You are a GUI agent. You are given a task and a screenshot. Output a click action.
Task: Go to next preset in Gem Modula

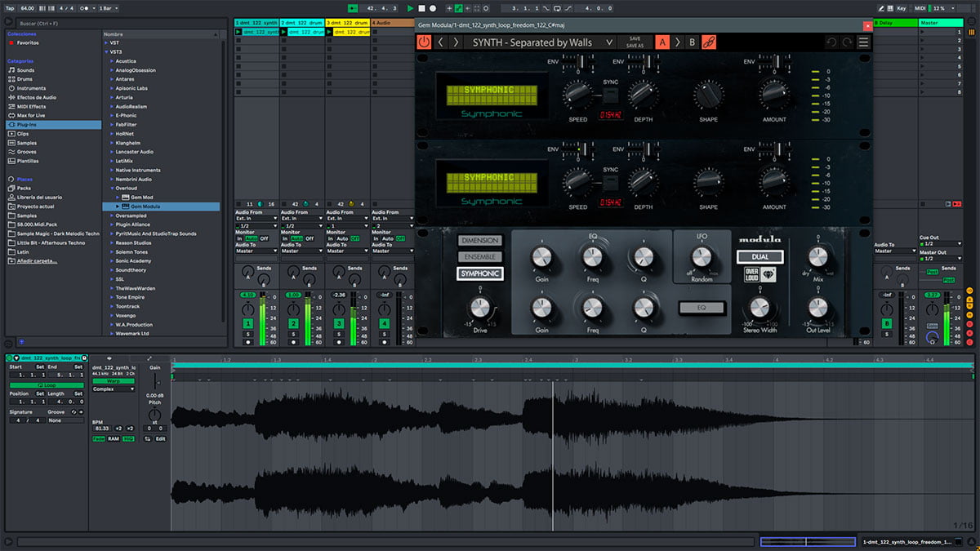point(457,42)
